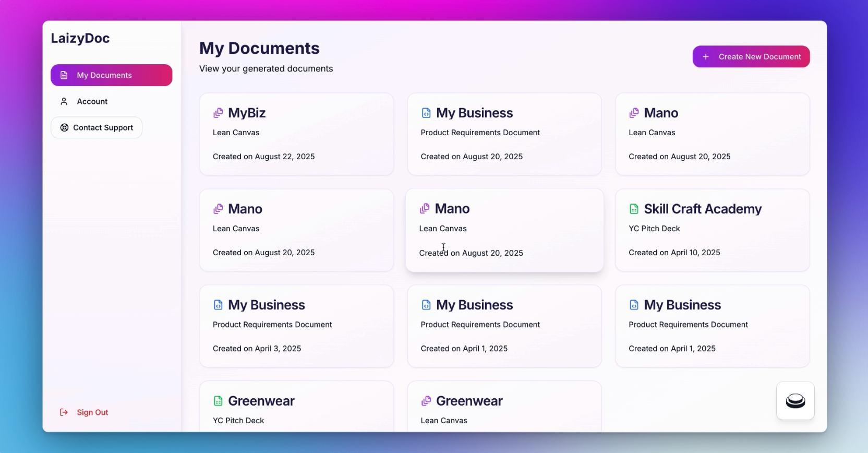Click 'Lean Canvas' under the Greenwear title
The height and width of the screenshot is (453, 868).
(444, 421)
